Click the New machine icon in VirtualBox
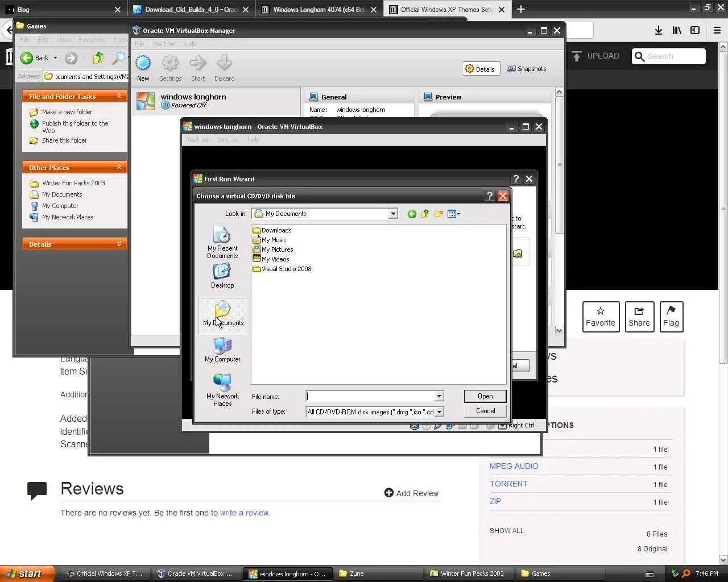This screenshot has width=728, height=582. (143, 68)
